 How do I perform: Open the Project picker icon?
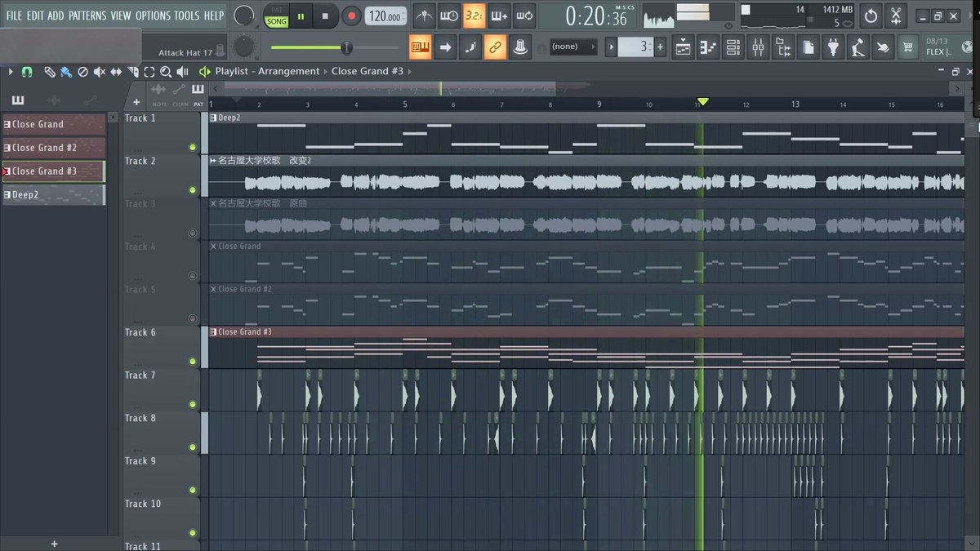click(808, 47)
